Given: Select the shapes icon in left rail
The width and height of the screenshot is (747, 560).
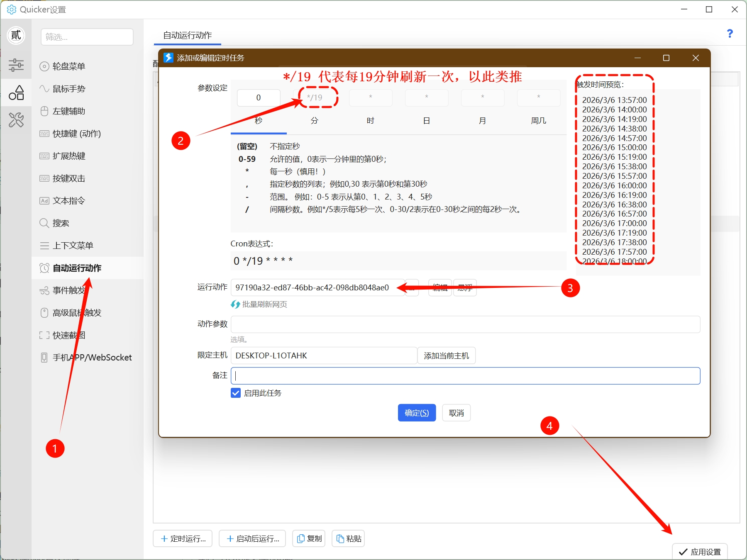Looking at the screenshot, I should (x=16, y=93).
